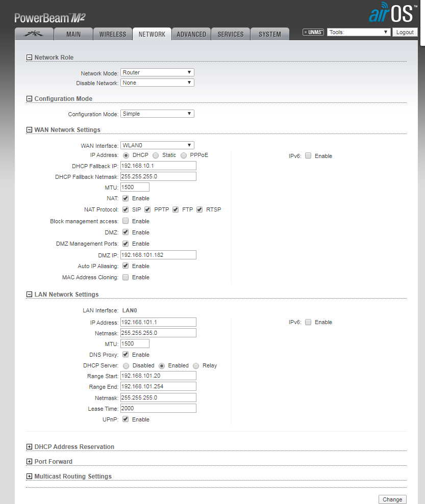
Task: Toggle the DNS Proxy checkbox
Action: tap(126, 355)
